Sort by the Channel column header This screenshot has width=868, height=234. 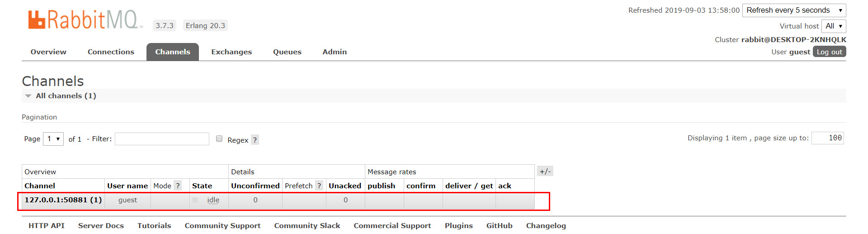tap(40, 186)
